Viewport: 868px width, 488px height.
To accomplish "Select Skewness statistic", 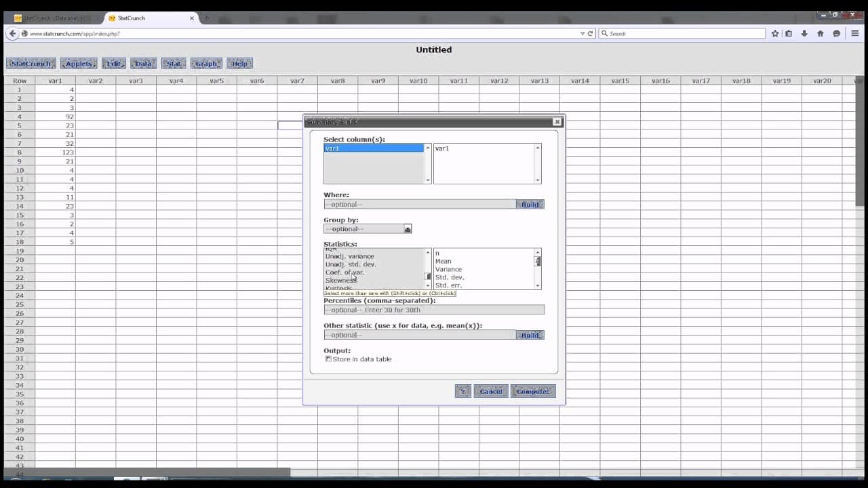I will (340, 281).
